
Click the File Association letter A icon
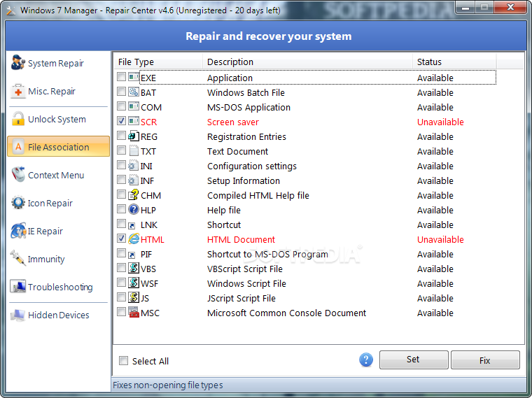(18, 147)
